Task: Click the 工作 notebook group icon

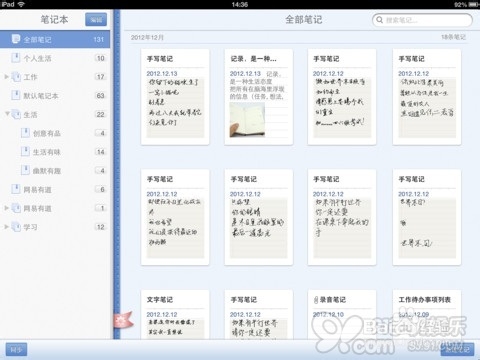Action: 16,77
